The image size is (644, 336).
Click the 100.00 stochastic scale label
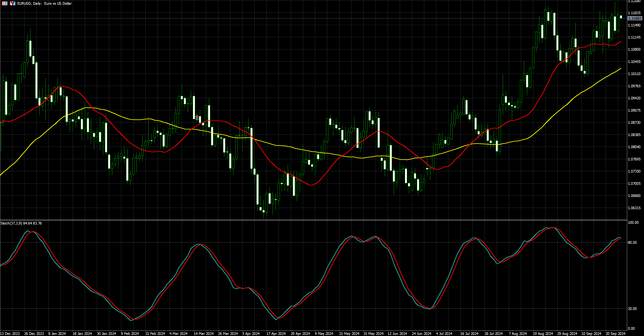(x=633, y=223)
